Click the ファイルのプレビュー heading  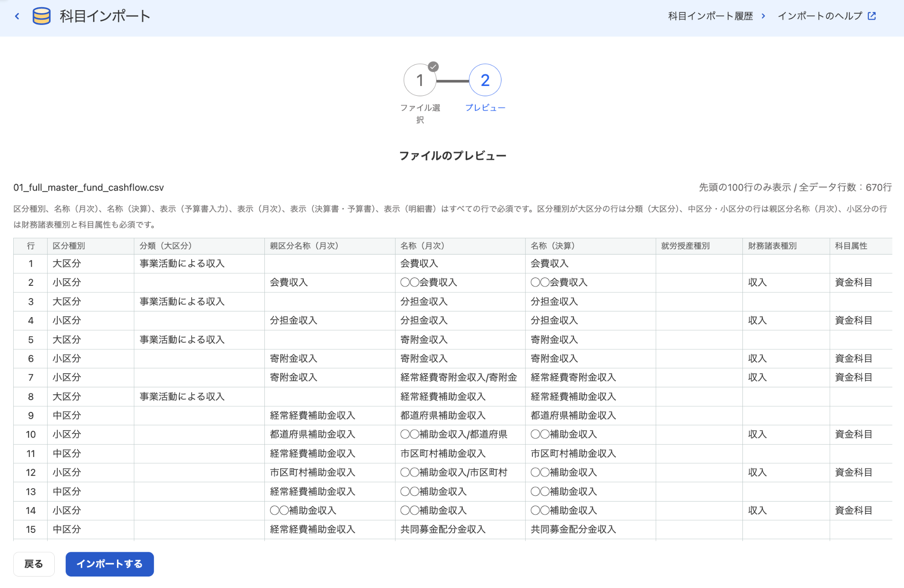(452, 156)
